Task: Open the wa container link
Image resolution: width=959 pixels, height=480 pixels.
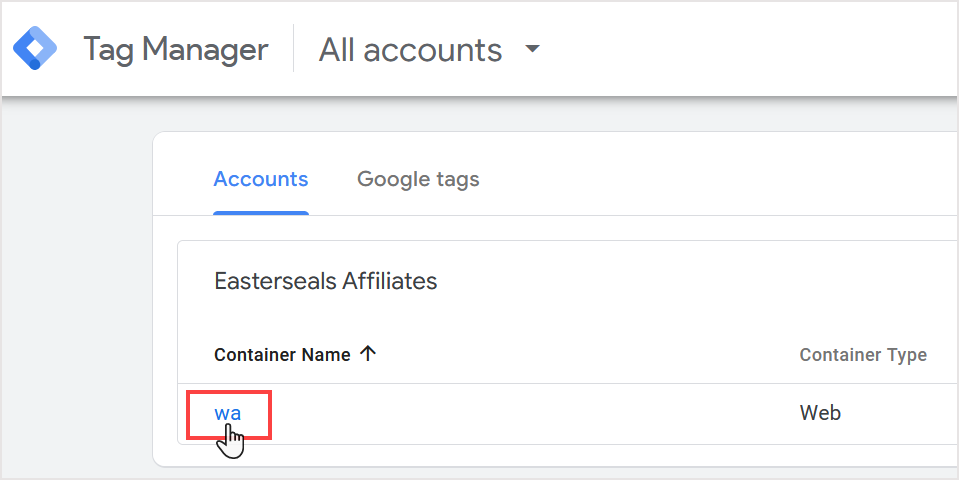Action: (228, 413)
